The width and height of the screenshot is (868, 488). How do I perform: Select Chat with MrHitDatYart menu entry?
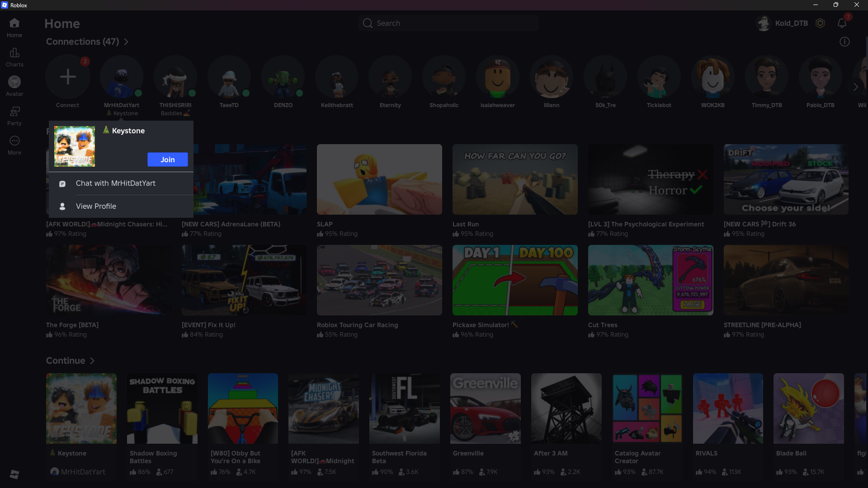116,183
